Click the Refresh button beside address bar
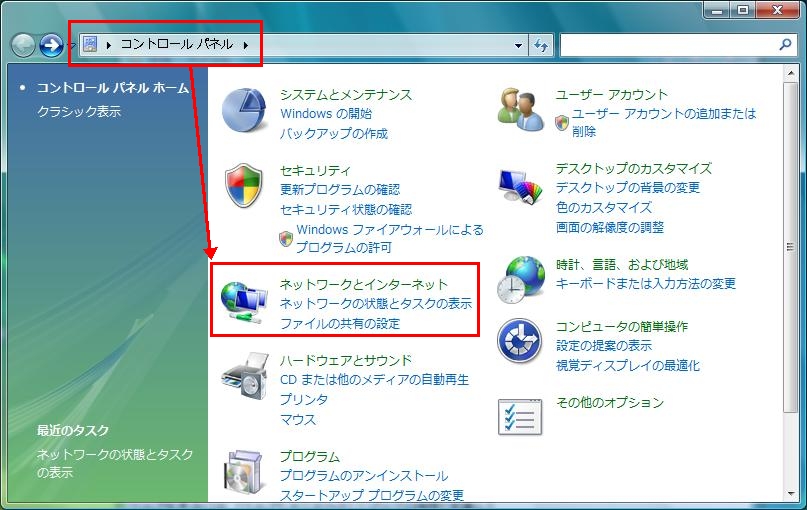The height and width of the screenshot is (510, 807). point(541,45)
